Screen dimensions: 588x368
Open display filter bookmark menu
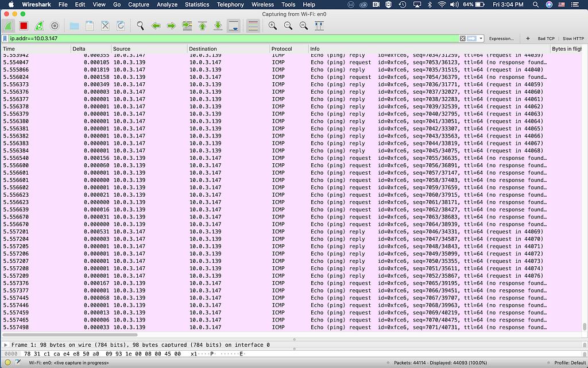click(x=5, y=39)
